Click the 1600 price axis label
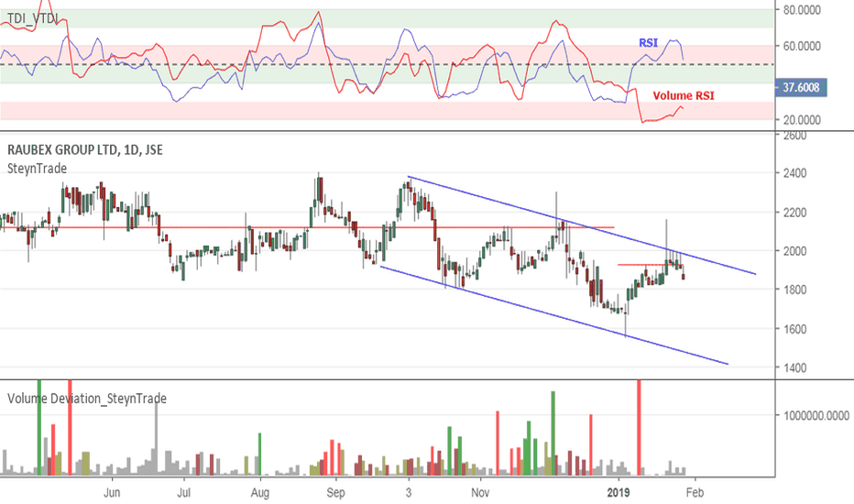Image resolution: width=854 pixels, height=504 pixels. pyautogui.click(x=794, y=329)
